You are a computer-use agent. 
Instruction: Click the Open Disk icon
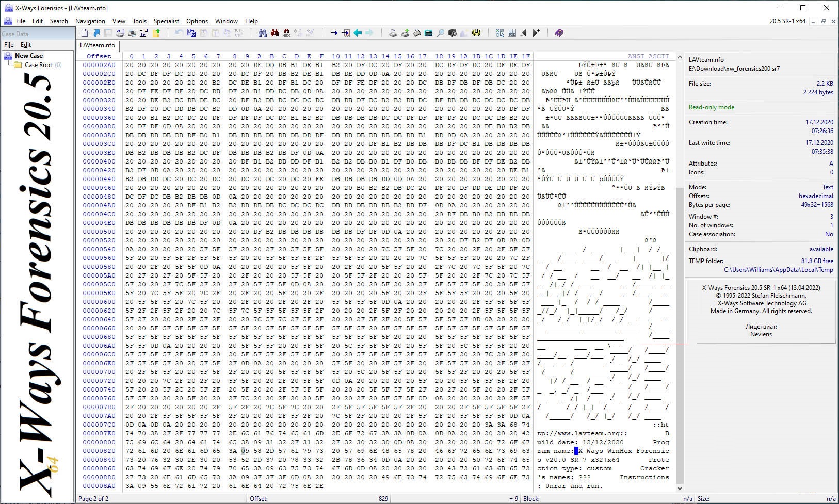coord(393,33)
